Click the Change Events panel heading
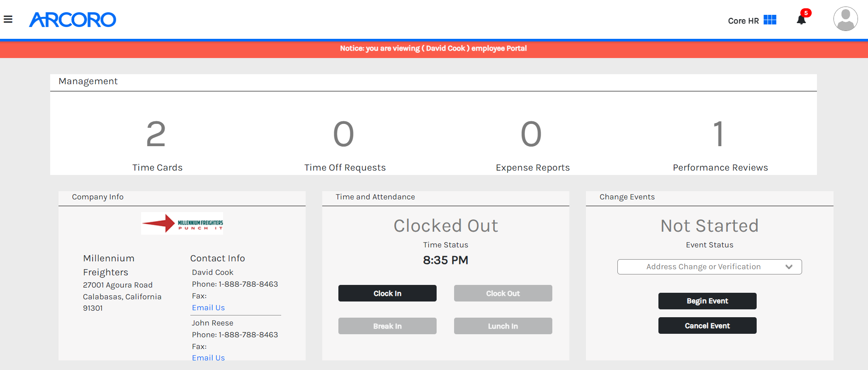Screen dimensions: 868x370 coord(627,197)
